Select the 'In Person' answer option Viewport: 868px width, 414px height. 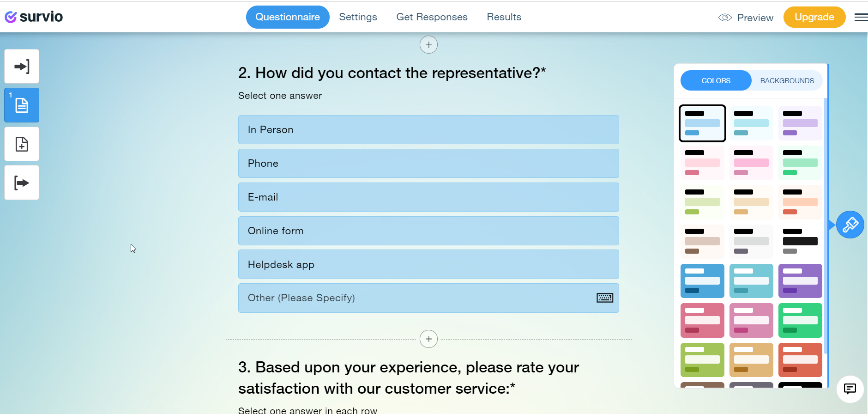coord(428,130)
